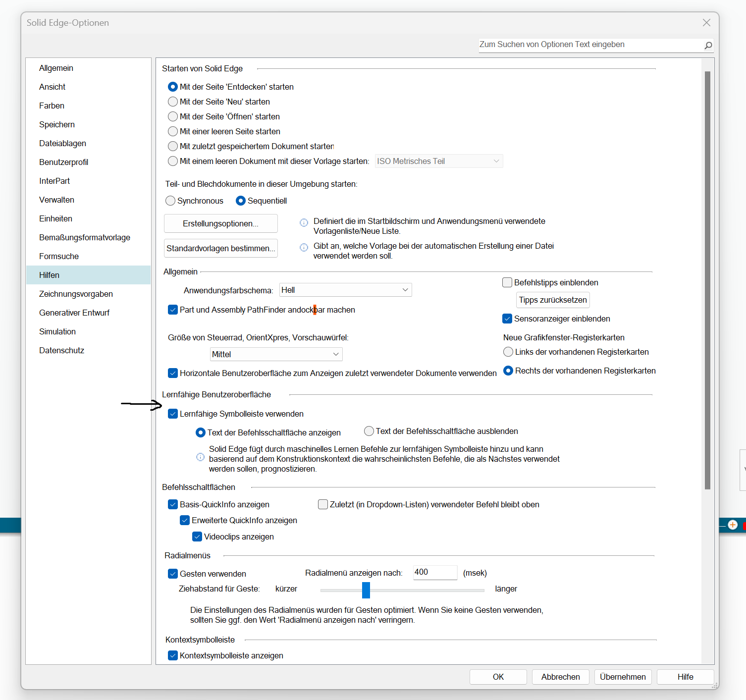Switch to the Generativer Entwurf page
Screen dimensions: 746x700
[88, 313]
